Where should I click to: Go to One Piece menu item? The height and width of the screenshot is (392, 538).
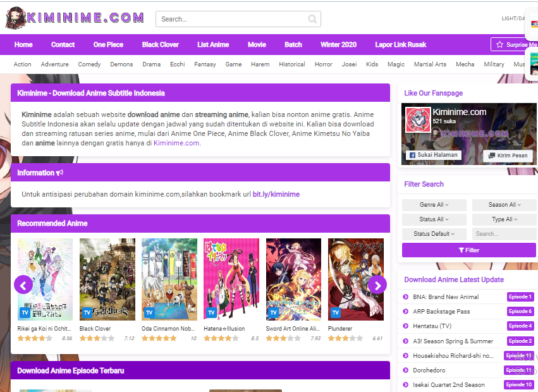108,45
